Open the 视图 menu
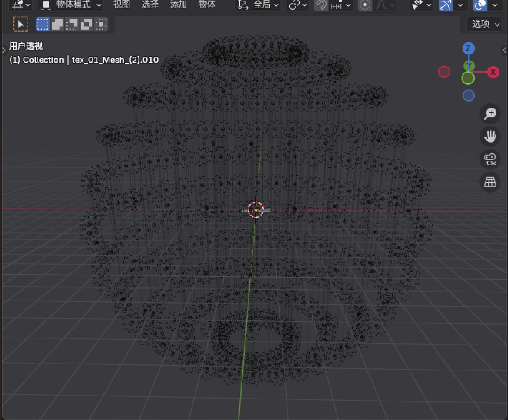Viewport: 508px width, 420px height. [121, 5]
